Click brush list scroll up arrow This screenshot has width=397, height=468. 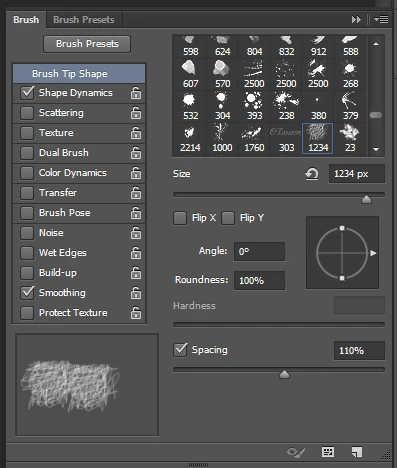(376, 44)
